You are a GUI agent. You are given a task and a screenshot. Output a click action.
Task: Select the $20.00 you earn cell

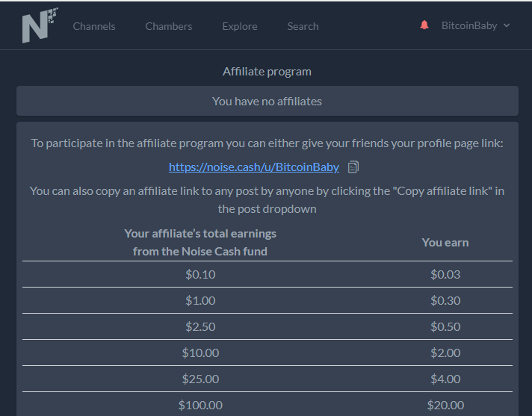pyautogui.click(x=445, y=405)
